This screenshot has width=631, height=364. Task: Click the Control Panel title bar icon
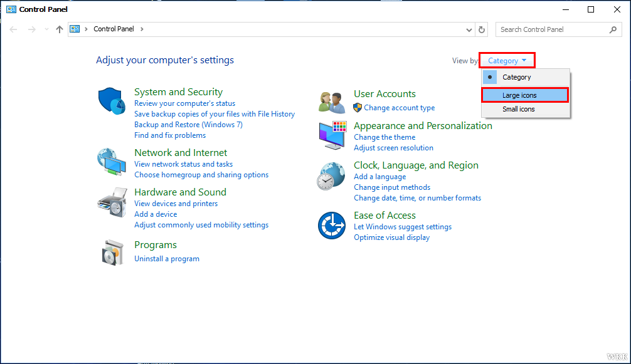[x=11, y=9]
